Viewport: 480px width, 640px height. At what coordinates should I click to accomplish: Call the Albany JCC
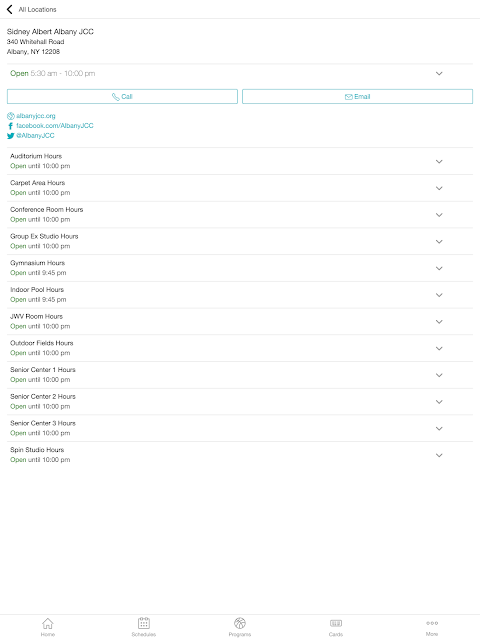(x=122, y=97)
